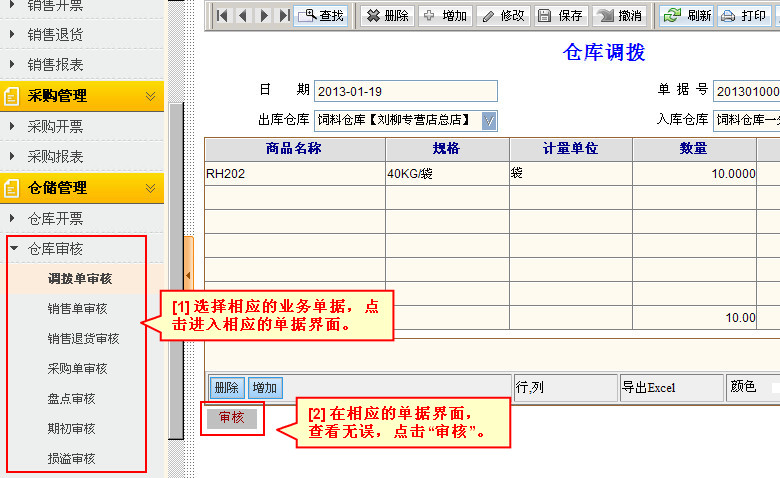This screenshot has height=478, width=780.
Task: Go to the previous record
Action: coord(243,16)
